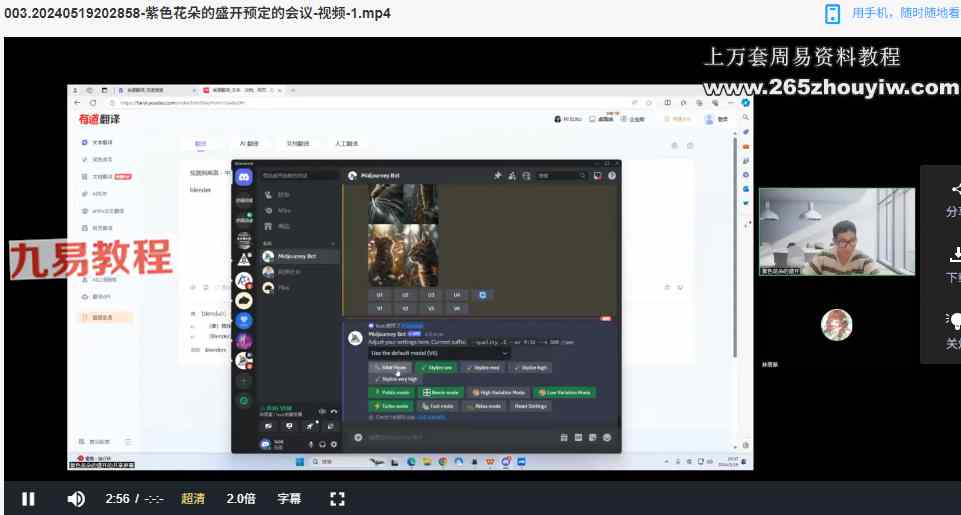Viewport: 961px width, 515px height.
Task: Mute the video with the speaker icon
Action: click(x=76, y=499)
